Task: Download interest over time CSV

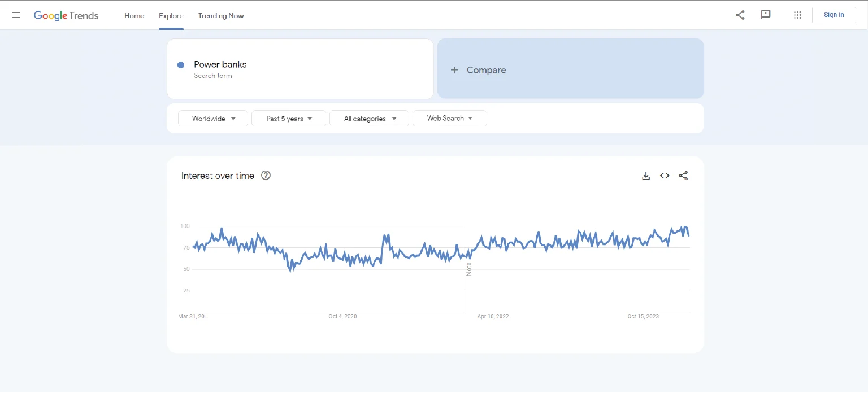Action: (x=646, y=176)
